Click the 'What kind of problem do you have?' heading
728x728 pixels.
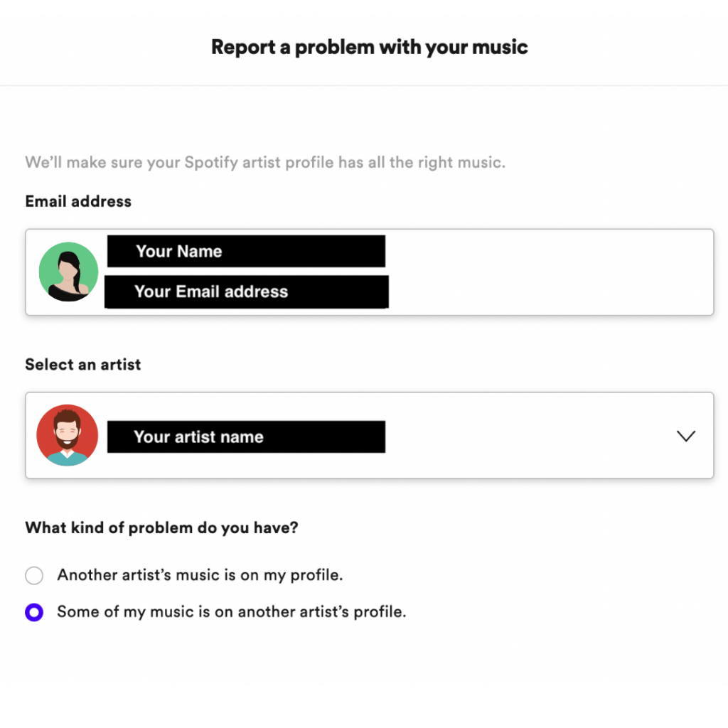coord(162,528)
